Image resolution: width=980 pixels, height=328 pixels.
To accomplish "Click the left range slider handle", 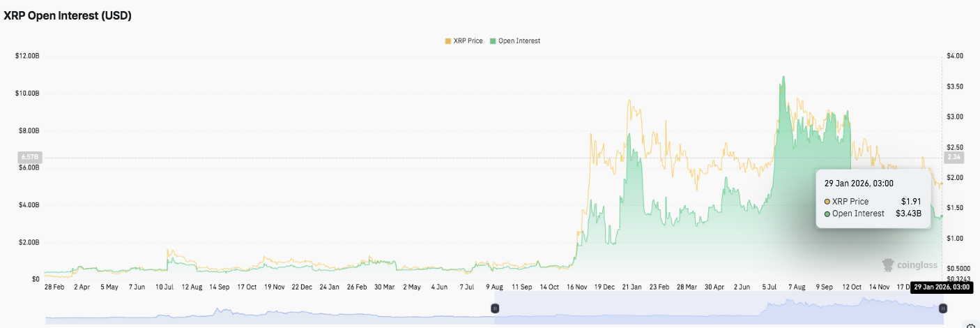I will pos(495,308).
